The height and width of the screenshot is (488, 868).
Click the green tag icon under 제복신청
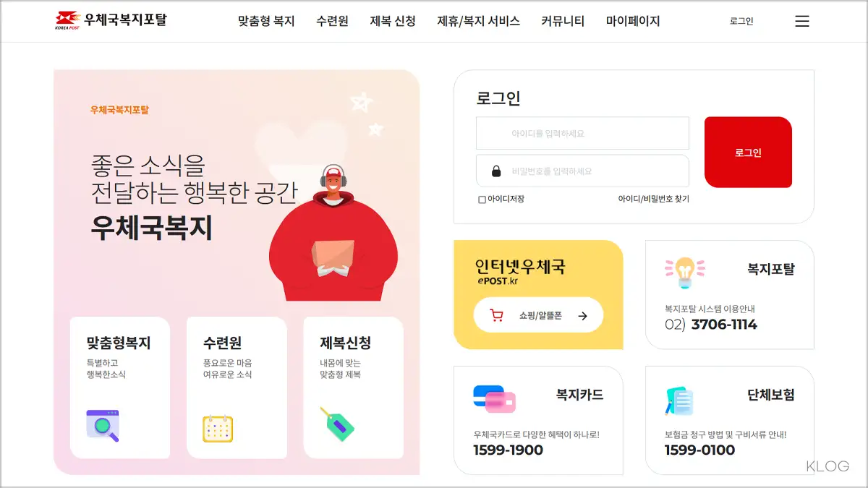tap(336, 424)
